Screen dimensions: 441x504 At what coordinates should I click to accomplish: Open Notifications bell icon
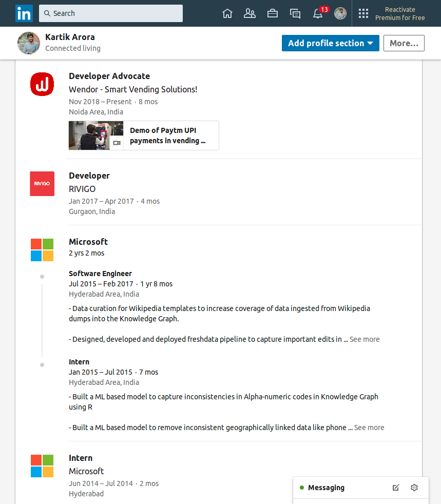coord(318,13)
